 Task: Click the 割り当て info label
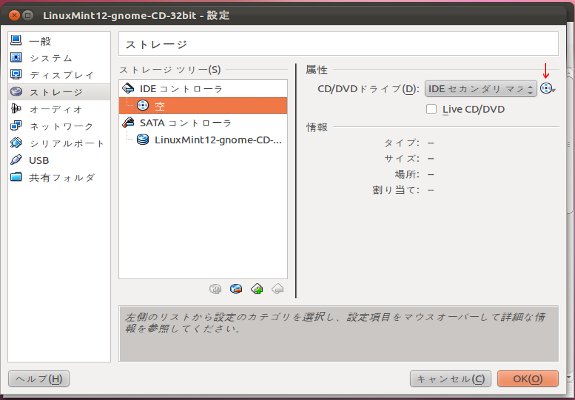396,190
